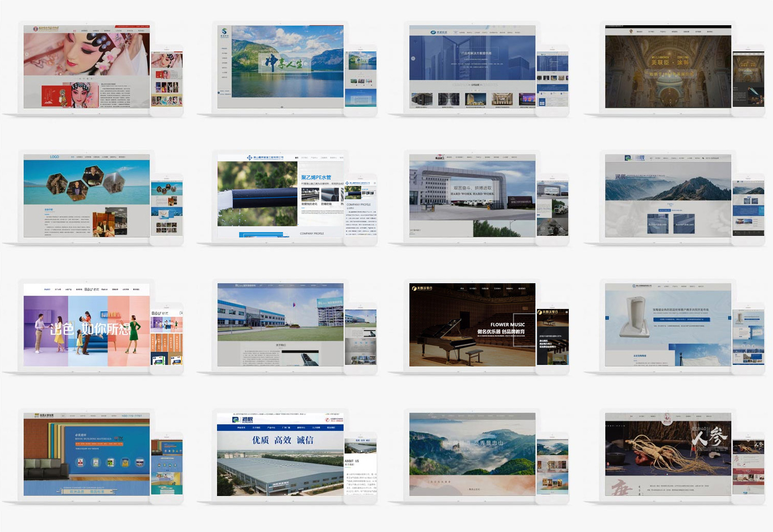The width and height of the screenshot is (773, 532).
Task: Open the factory building with lawn preview
Action: [x=280, y=325]
